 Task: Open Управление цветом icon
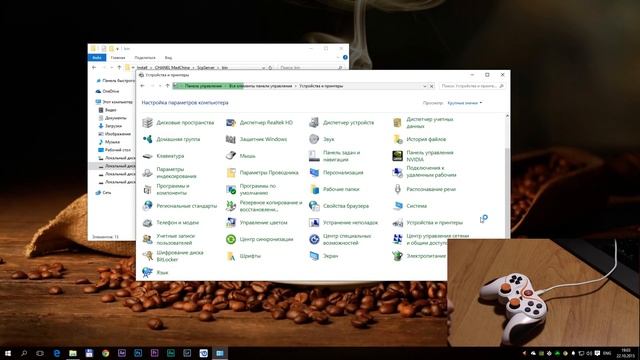click(231, 222)
